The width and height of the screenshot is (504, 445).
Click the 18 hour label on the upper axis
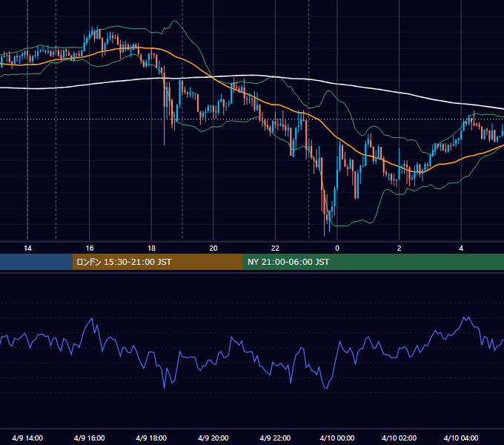coord(151,248)
